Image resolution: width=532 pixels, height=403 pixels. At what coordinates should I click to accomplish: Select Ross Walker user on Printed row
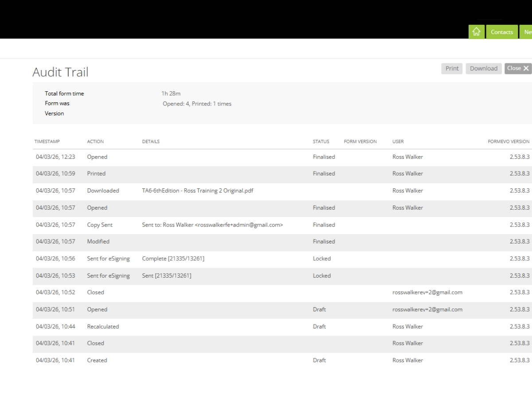[x=407, y=174]
